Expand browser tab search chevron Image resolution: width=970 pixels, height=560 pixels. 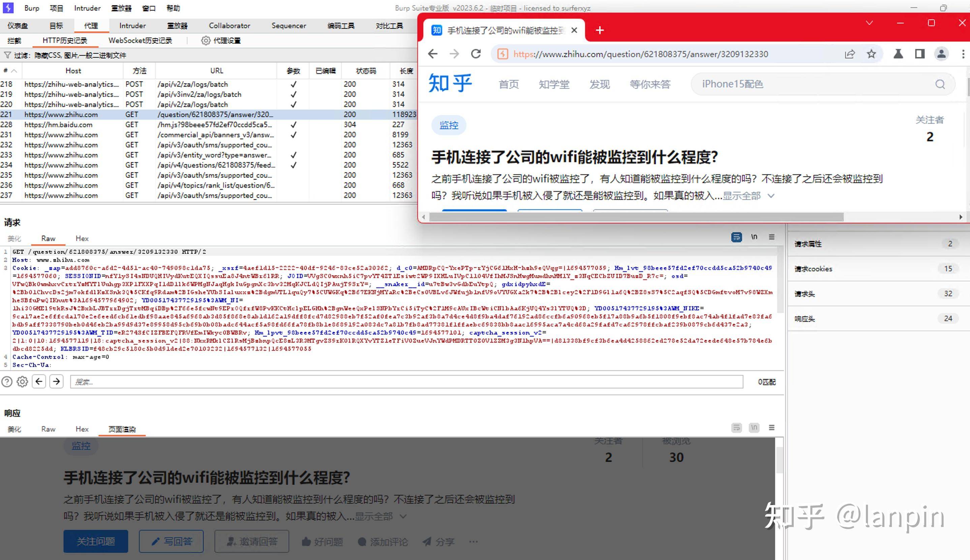(869, 23)
